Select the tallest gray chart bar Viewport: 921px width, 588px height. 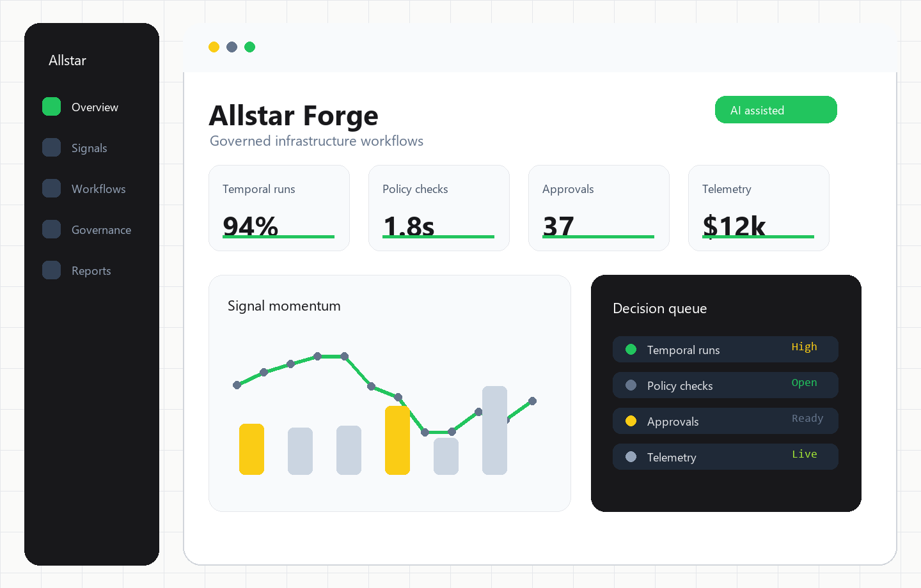pyautogui.click(x=494, y=430)
